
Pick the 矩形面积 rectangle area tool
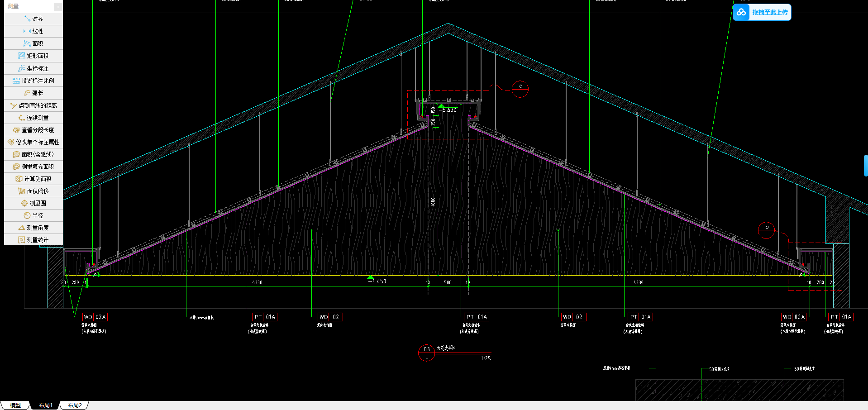pyautogui.click(x=33, y=56)
